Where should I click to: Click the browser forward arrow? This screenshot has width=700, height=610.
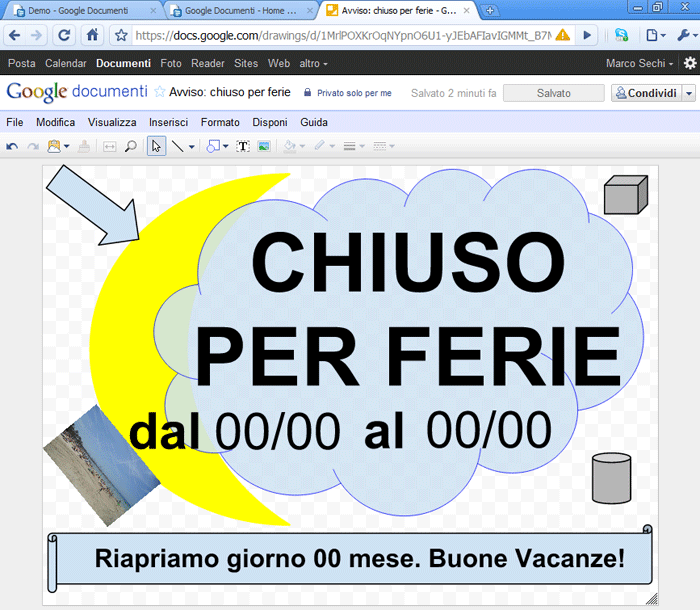point(37,35)
